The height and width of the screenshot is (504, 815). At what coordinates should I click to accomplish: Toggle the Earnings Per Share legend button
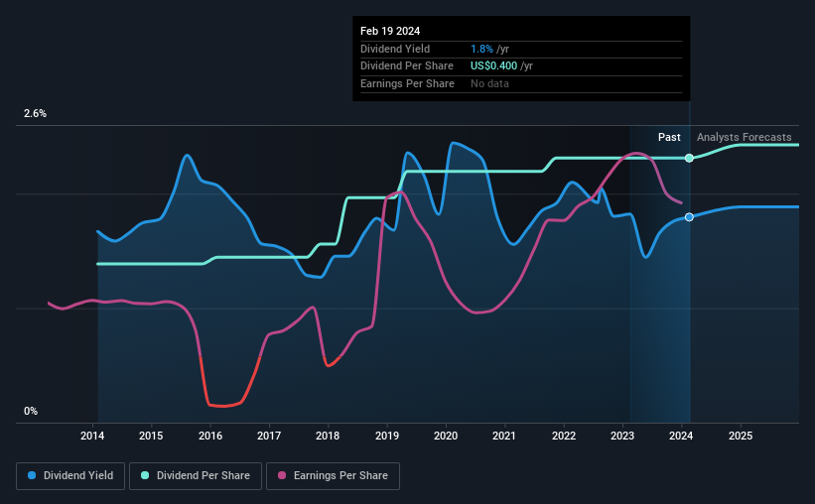point(333,476)
